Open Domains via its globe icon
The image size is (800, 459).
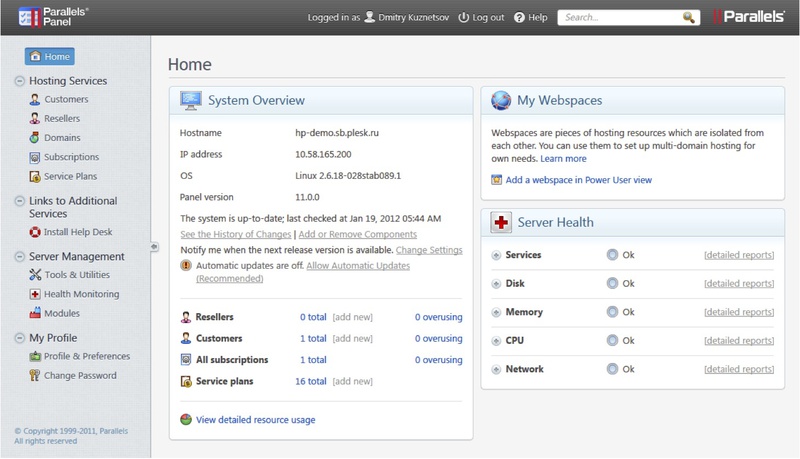35,138
